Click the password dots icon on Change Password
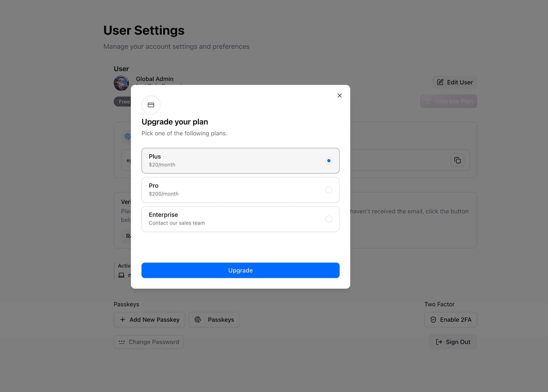Viewport: 548px width, 392px height. click(x=122, y=342)
